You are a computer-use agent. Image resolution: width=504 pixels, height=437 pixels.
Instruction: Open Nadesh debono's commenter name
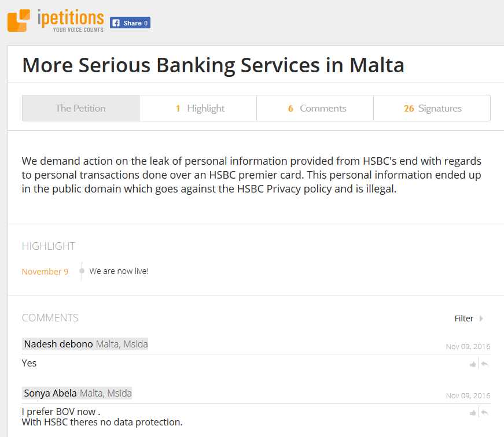[58, 344]
